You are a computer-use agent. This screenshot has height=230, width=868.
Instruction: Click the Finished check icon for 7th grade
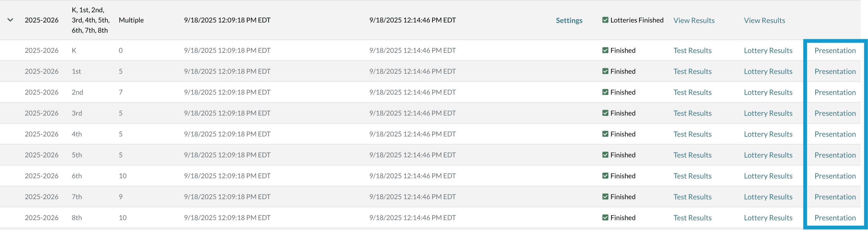tap(605, 197)
